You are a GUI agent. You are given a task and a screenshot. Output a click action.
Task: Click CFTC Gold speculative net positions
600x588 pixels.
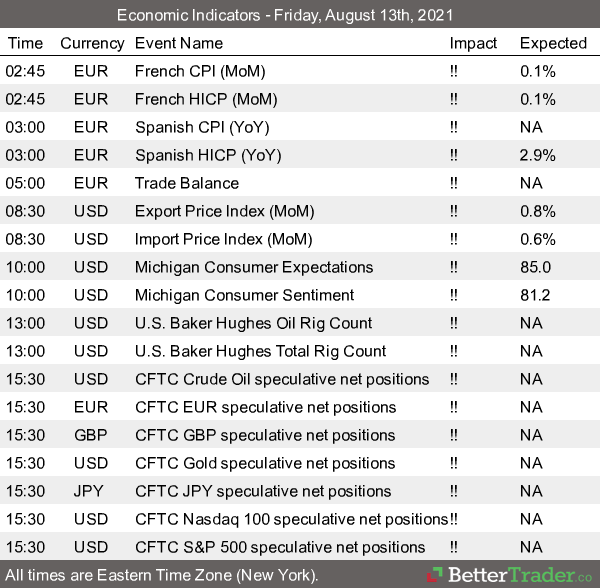click(265, 463)
